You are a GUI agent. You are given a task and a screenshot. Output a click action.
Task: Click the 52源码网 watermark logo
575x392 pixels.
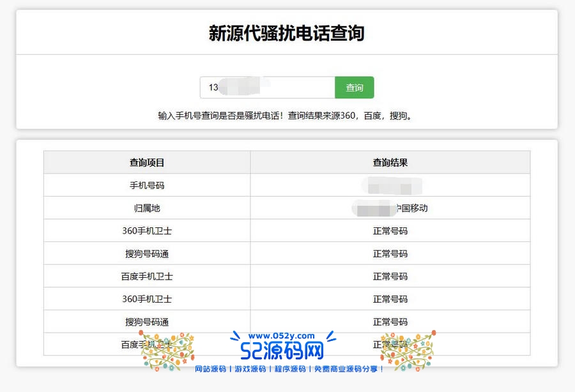pyautogui.click(x=282, y=351)
